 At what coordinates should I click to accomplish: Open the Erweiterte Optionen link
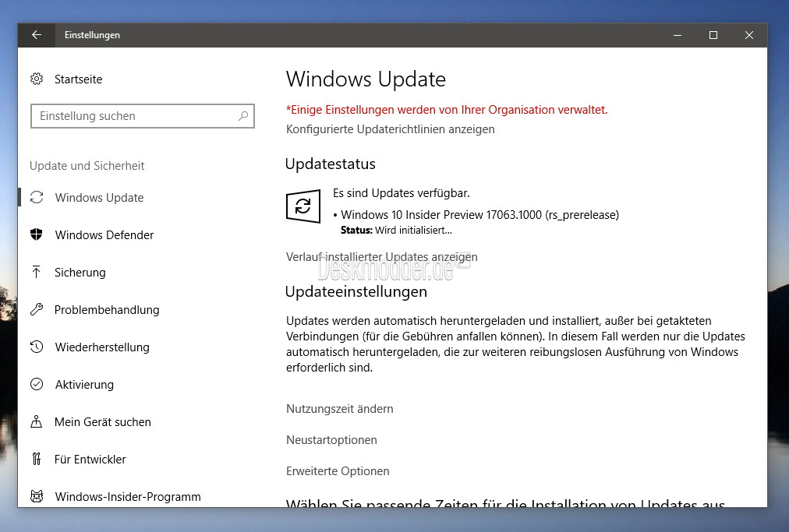coord(338,471)
